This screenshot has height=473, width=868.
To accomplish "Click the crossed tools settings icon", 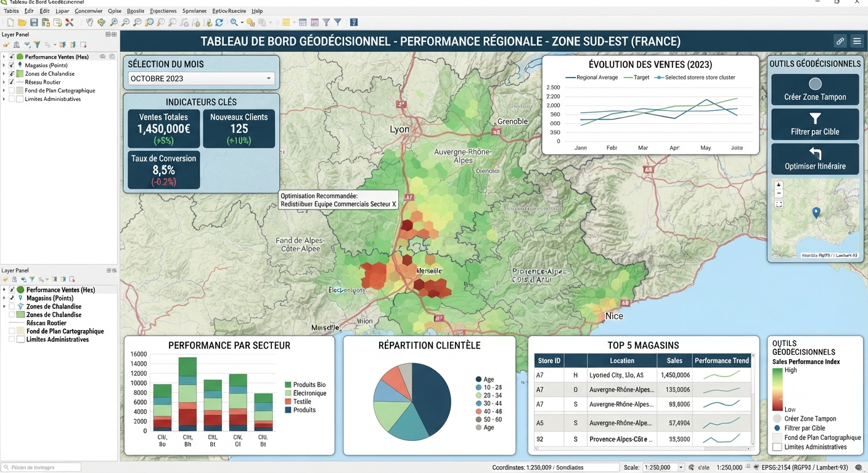I will click(69, 22).
